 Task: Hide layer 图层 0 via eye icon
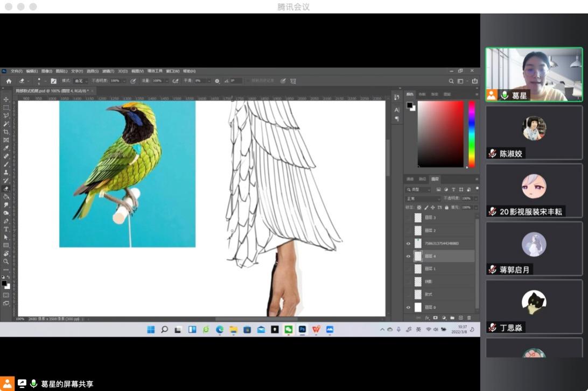tap(408, 307)
